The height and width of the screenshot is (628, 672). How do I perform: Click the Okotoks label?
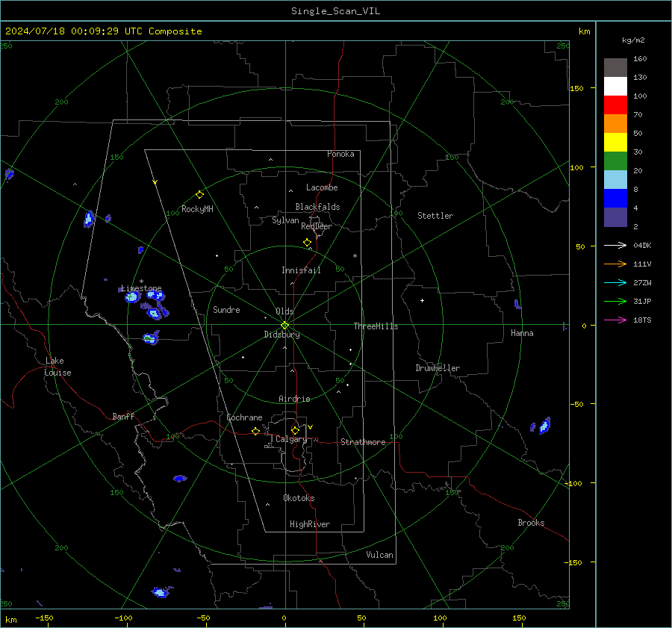pyautogui.click(x=299, y=498)
